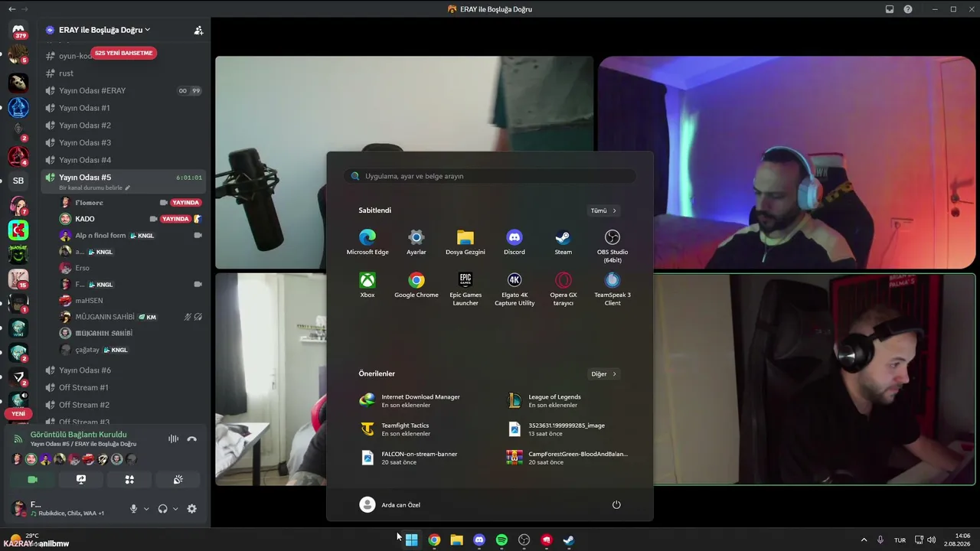Open Ayarlar settings app in Start menu
Image resolution: width=980 pixels, height=551 pixels.
416,242
